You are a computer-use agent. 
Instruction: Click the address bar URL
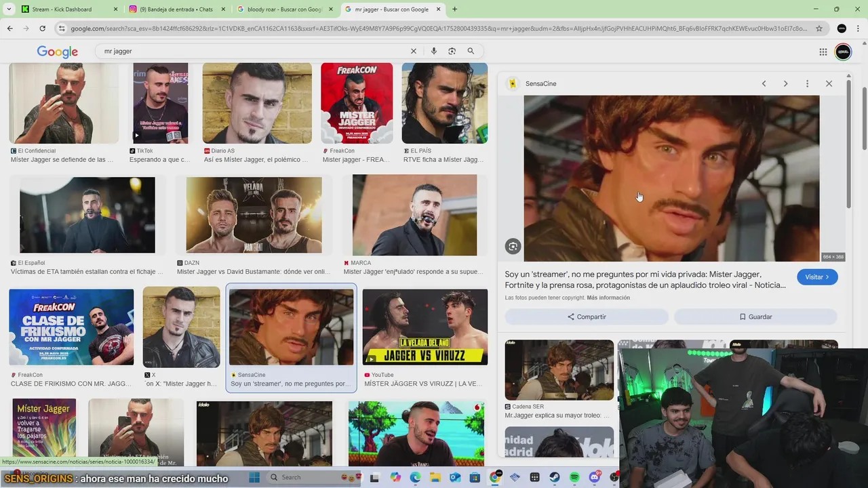437,28
